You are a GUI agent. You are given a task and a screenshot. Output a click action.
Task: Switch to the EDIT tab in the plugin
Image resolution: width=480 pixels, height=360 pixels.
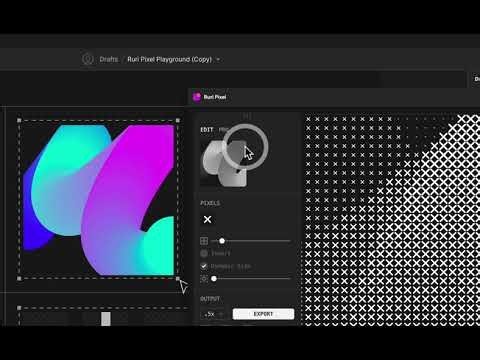[x=207, y=130]
